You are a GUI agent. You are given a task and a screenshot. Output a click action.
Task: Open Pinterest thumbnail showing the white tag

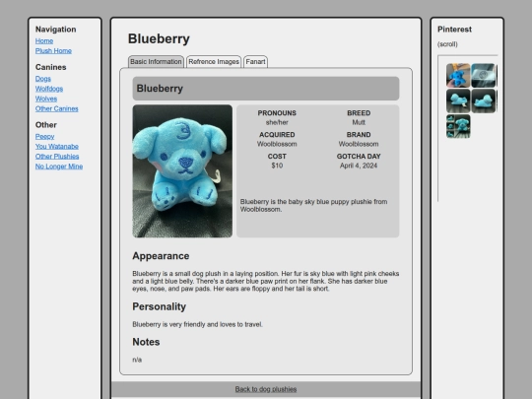483,75
